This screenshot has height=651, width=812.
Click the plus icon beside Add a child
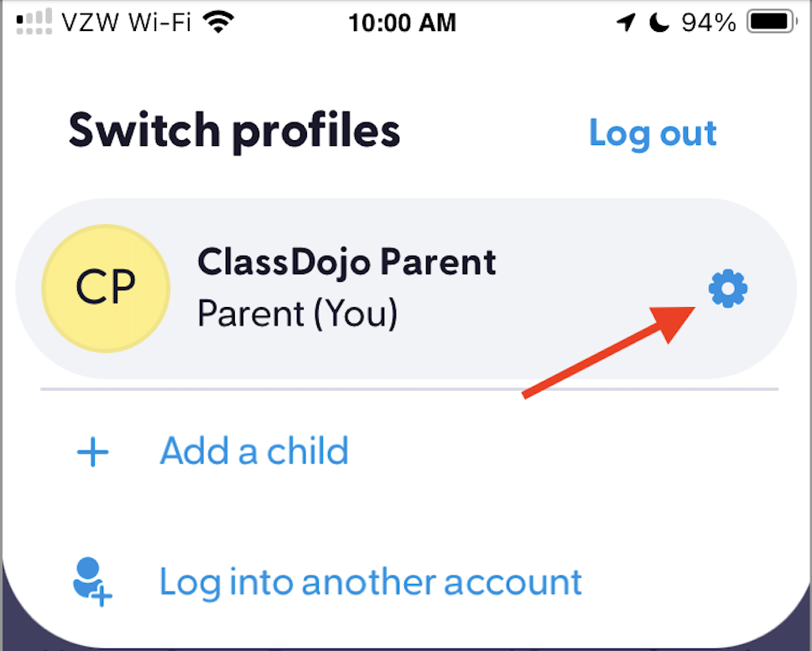coord(93,453)
